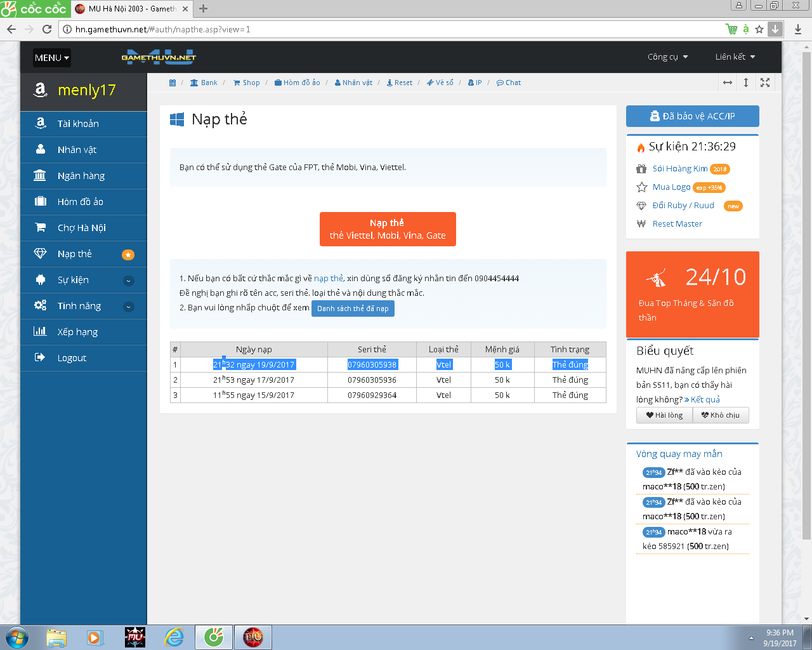Open the browser downloads arrow icon
Image resolution: width=812 pixels, height=650 pixels.
click(798, 29)
